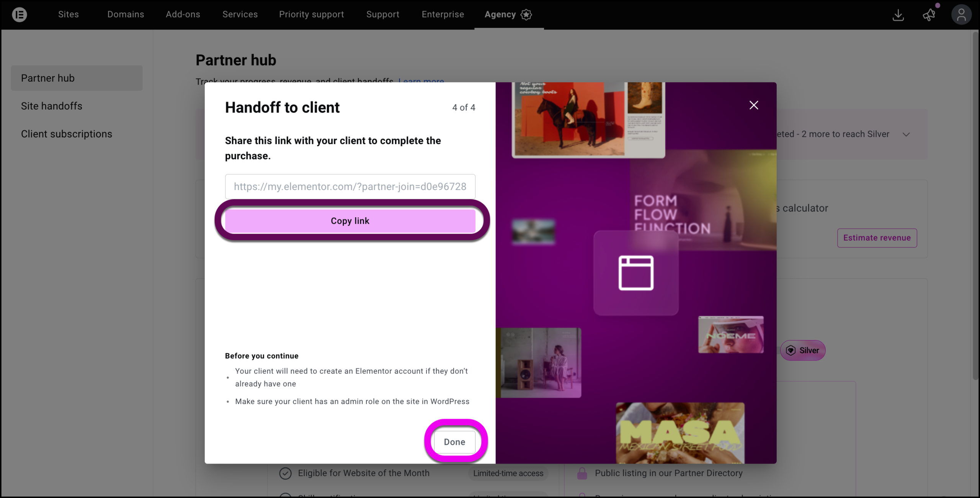Open the Enterprise menu
Screen dimensions: 980x498
point(443,14)
